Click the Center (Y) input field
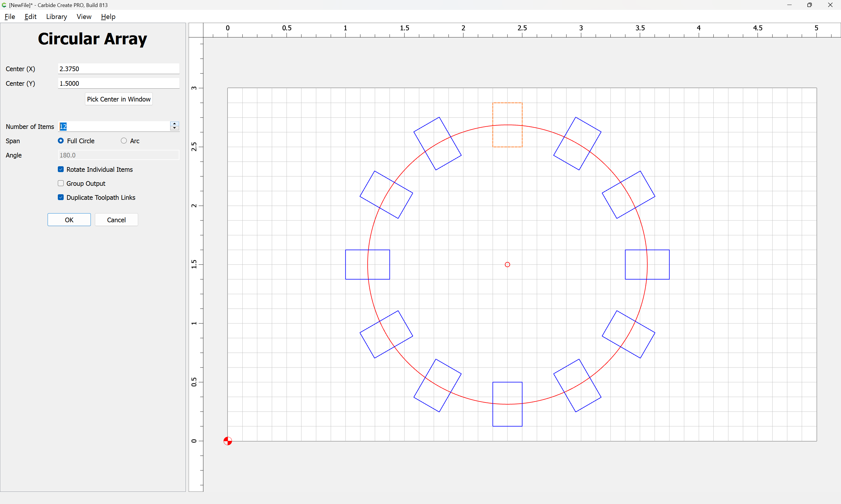This screenshot has height=504, width=841. click(119, 83)
